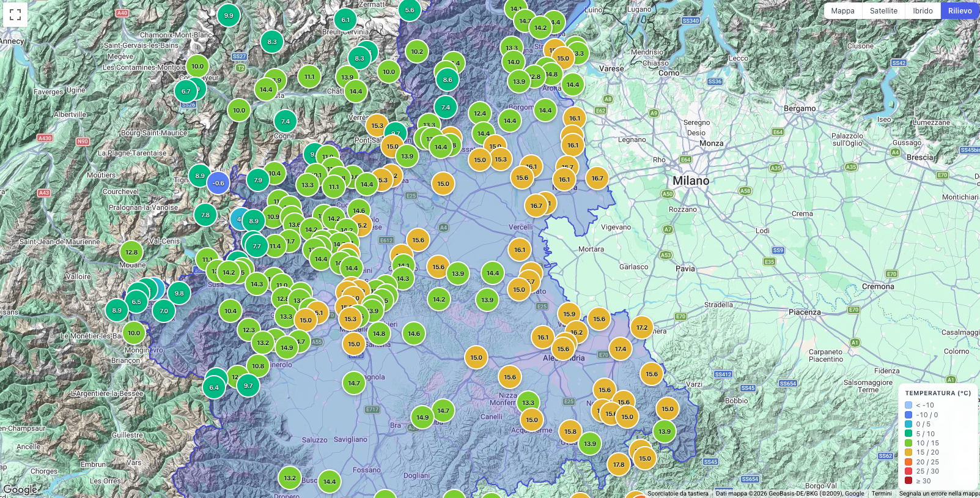Select the Rilievo map type
The width and height of the screenshot is (980, 498).
point(960,11)
